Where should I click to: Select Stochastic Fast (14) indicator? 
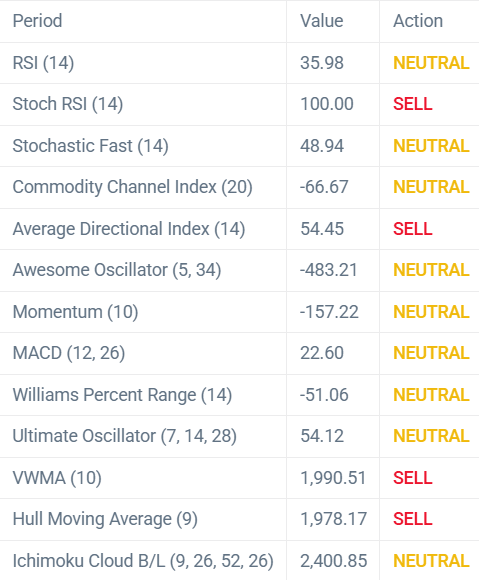pos(91,146)
